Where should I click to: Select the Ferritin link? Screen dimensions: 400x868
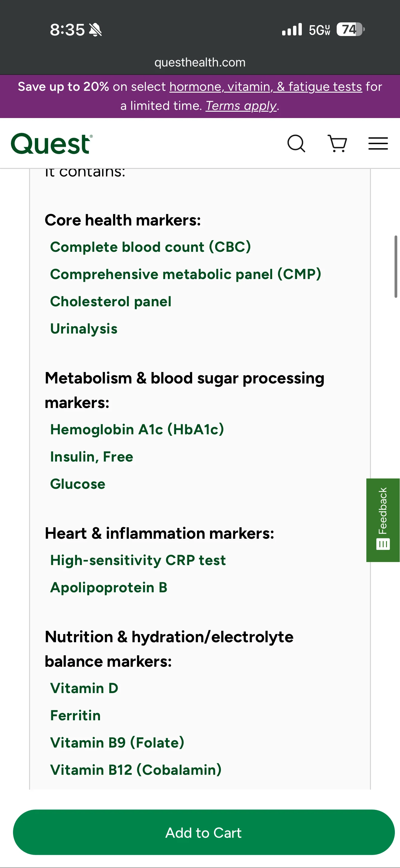point(75,715)
